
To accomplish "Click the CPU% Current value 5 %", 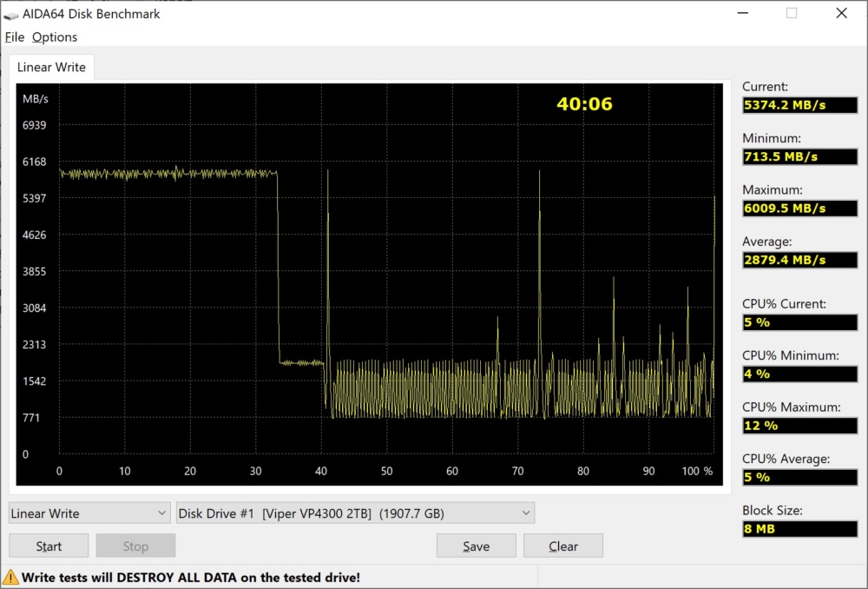I will 800,322.
